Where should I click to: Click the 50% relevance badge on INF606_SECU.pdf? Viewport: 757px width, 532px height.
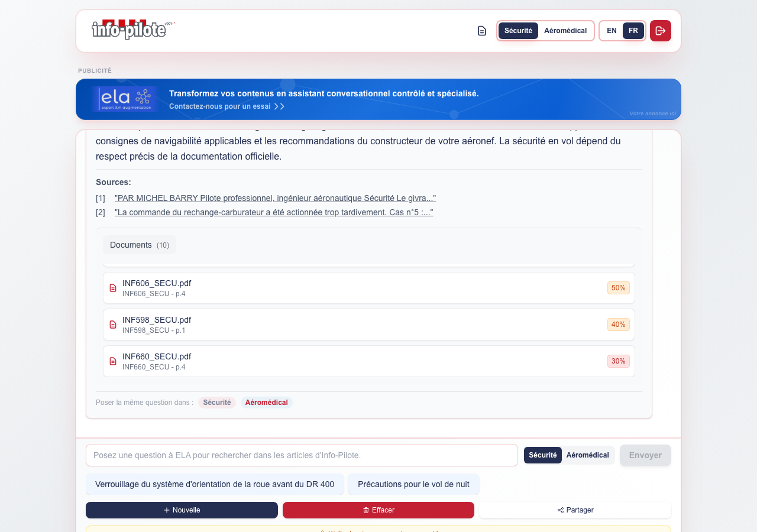(x=618, y=288)
